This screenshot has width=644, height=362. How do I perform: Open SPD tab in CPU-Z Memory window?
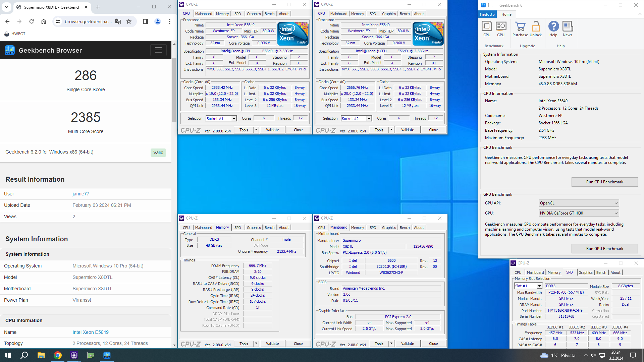tap(237, 228)
